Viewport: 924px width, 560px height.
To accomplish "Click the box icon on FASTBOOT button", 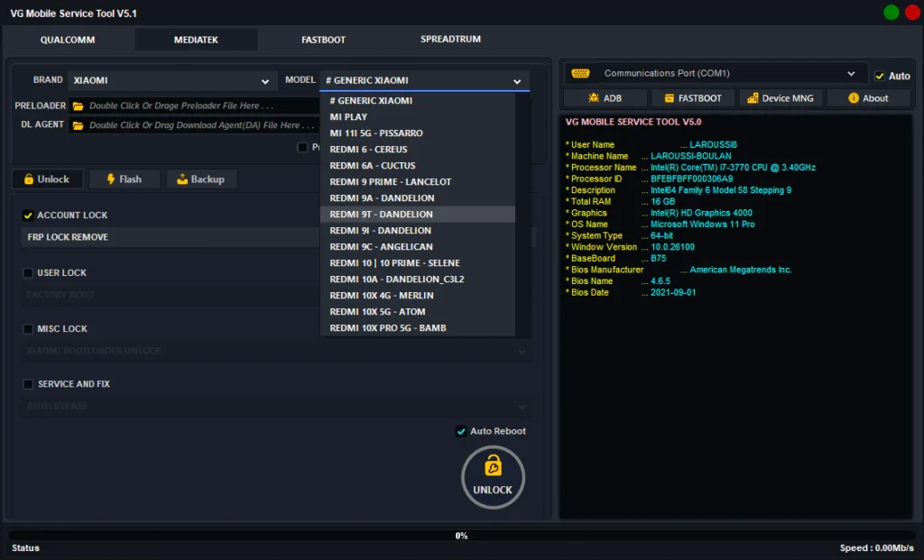I will [x=669, y=98].
